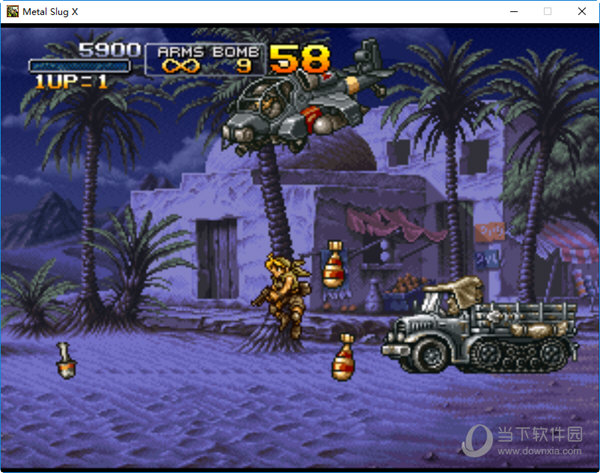
Task: Close the Metal Slug X window
Action: [584, 11]
